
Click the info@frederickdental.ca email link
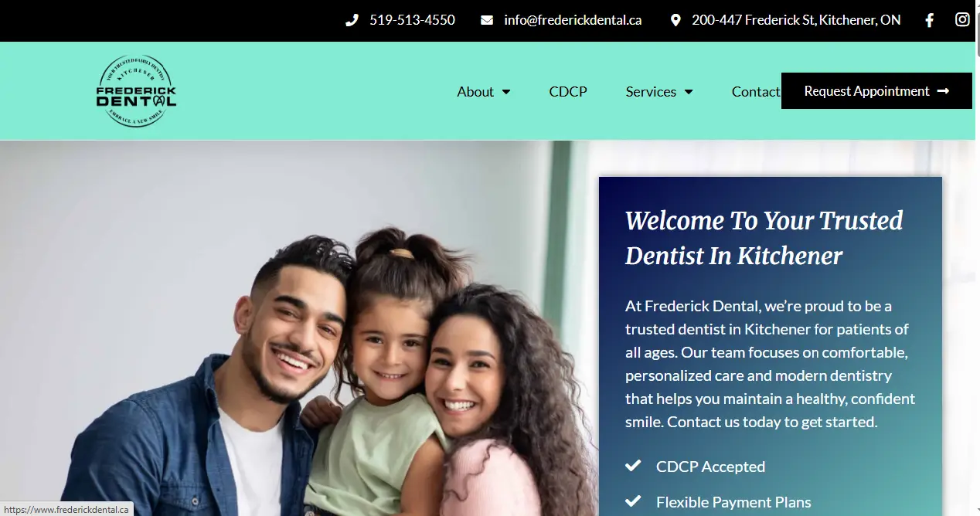(x=573, y=20)
